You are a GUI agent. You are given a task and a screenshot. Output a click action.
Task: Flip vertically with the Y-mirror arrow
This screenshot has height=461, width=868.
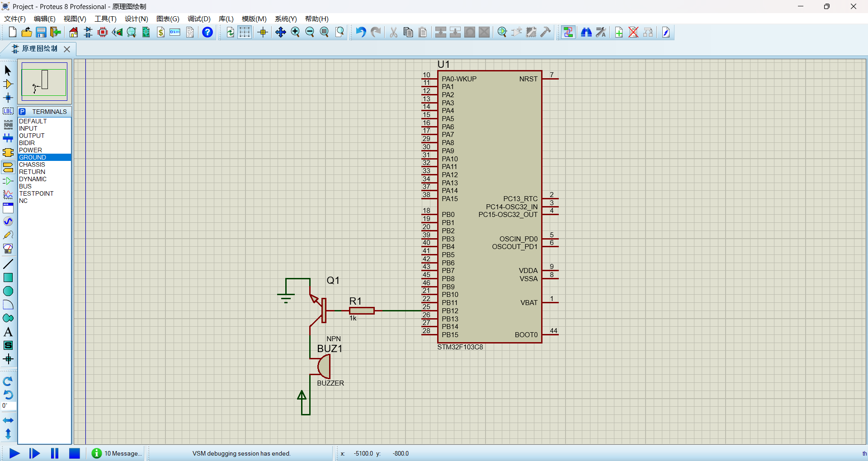[x=8, y=434]
